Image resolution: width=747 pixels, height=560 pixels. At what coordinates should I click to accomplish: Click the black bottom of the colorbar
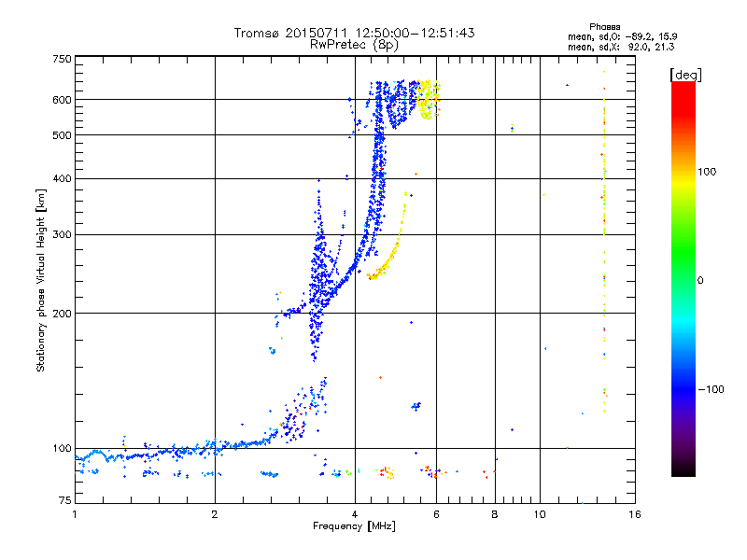(684, 469)
